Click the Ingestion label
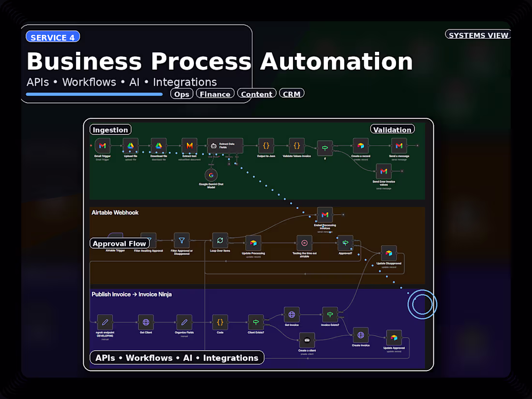 pos(110,130)
